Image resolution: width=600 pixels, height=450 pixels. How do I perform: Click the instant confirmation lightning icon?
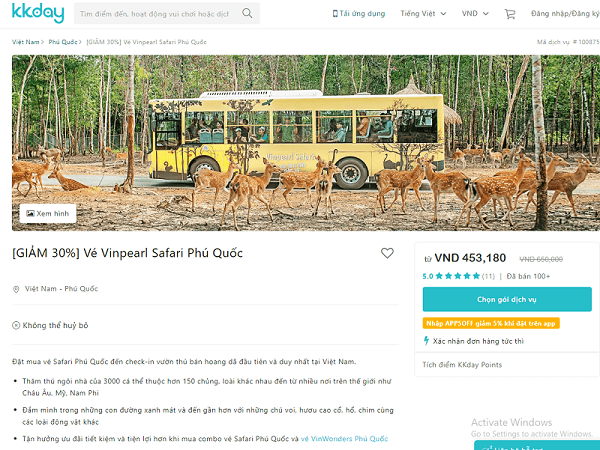click(427, 340)
